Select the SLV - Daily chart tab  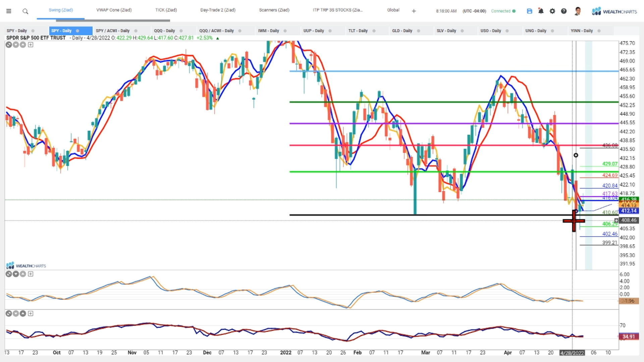pos(446,31)
